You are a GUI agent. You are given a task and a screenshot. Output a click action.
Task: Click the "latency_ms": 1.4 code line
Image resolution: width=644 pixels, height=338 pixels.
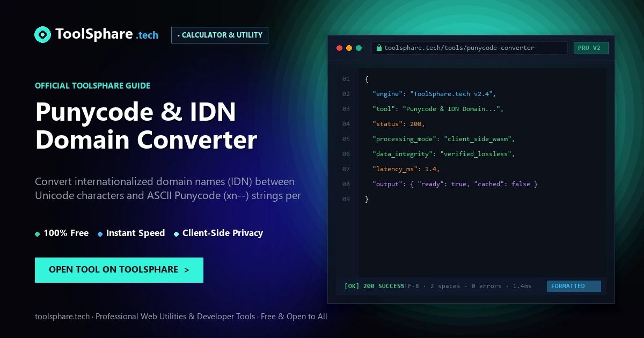[406, 169]
